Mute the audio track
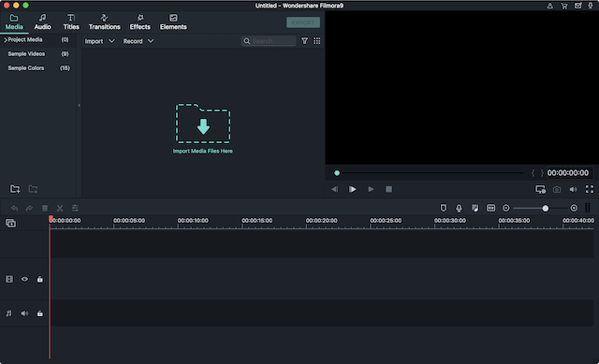The height and width of the screenshot is (364, 599). click(24, 313)
